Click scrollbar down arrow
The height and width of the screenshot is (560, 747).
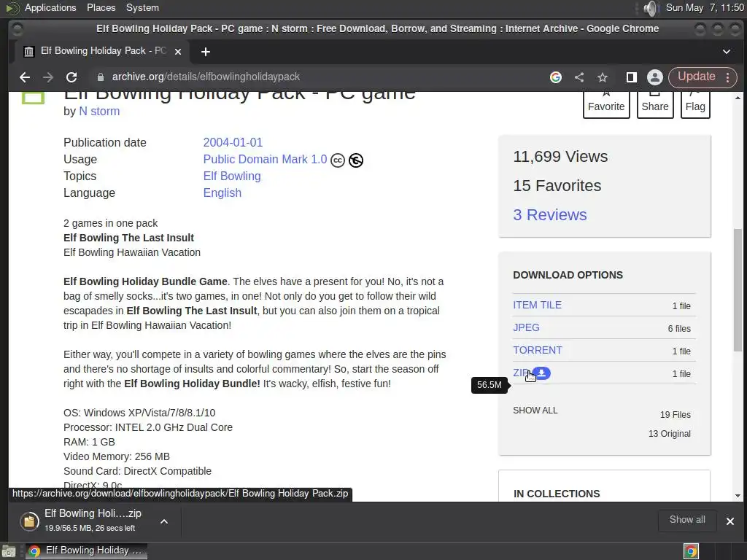click(738, 496)
